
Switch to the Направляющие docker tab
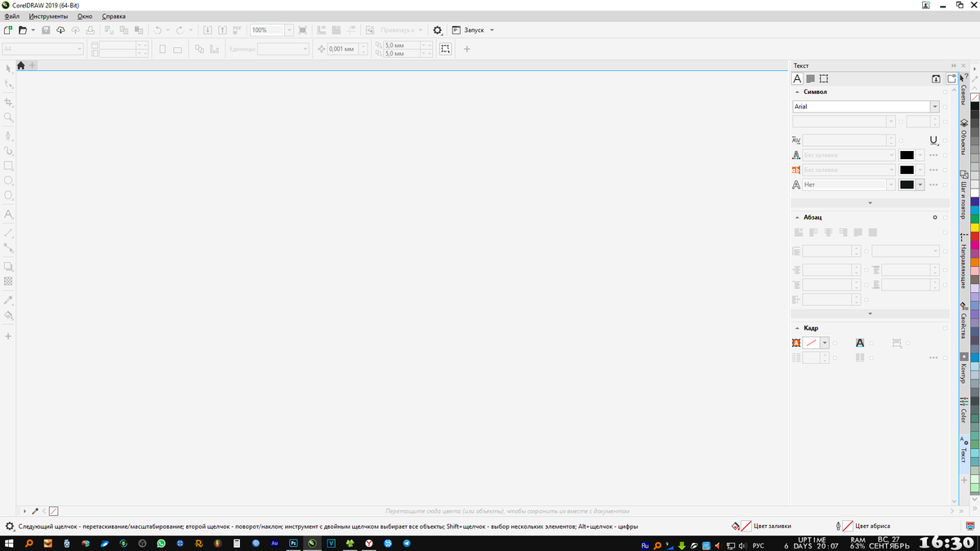[x=964, y=260]
